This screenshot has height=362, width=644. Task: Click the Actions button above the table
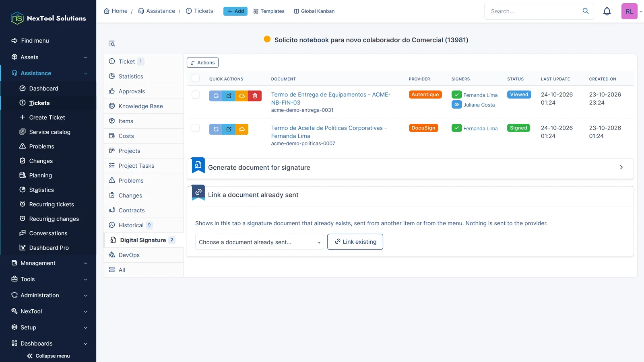point(202,63)
